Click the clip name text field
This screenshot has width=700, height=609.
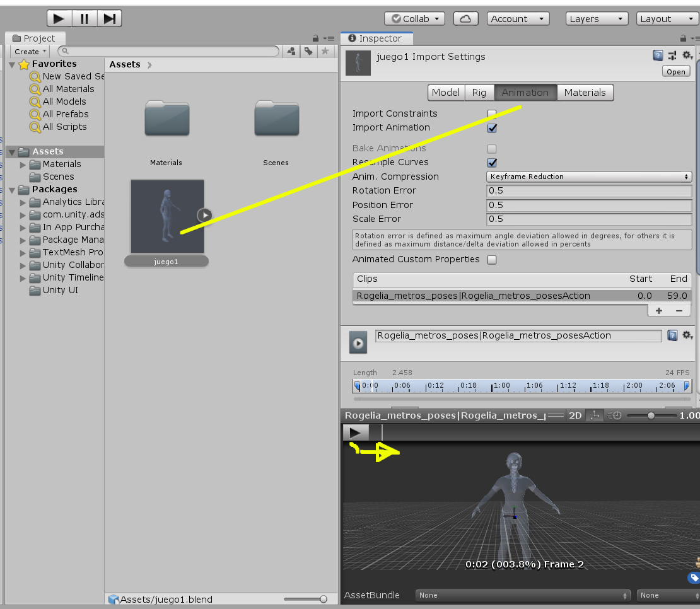pyautogui.click(x=518, y=336)
